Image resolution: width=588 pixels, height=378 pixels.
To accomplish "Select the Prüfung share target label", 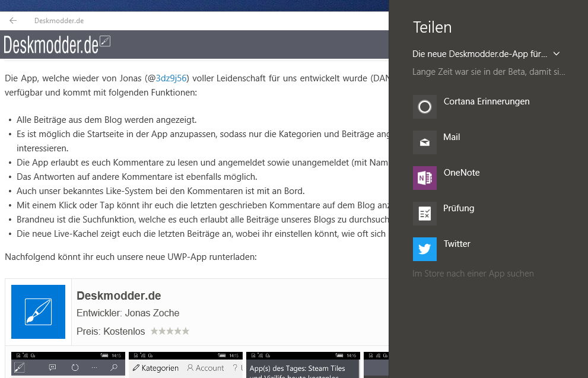I will pos(459,208).
